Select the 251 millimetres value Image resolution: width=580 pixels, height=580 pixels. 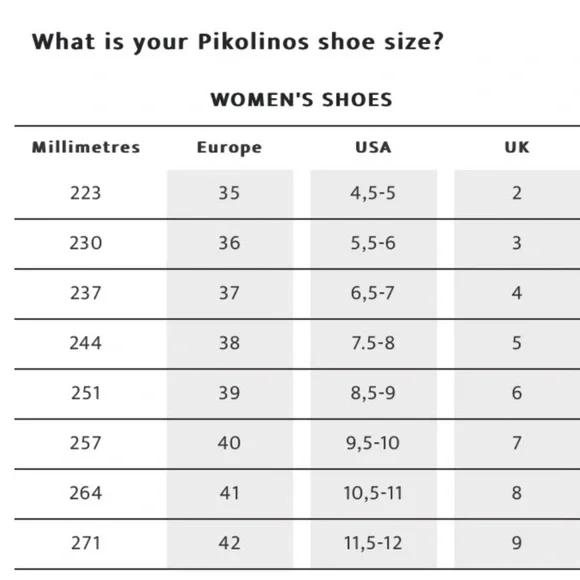(x=85, y=393)
